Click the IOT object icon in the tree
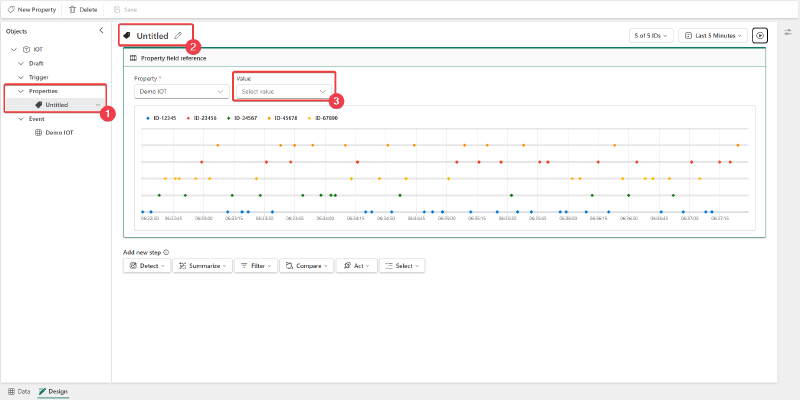Viewport: 800px width, 400px height. (27, 49)
